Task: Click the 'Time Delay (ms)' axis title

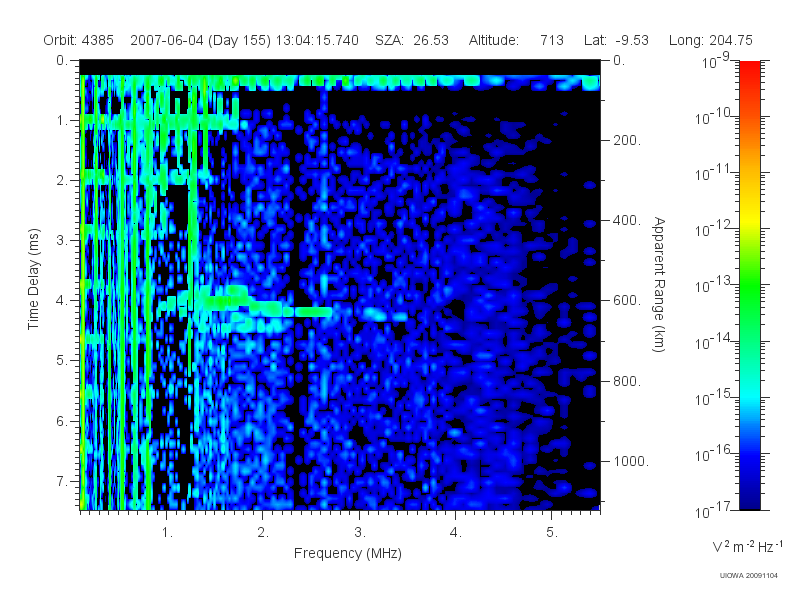Action: point(33,279)
